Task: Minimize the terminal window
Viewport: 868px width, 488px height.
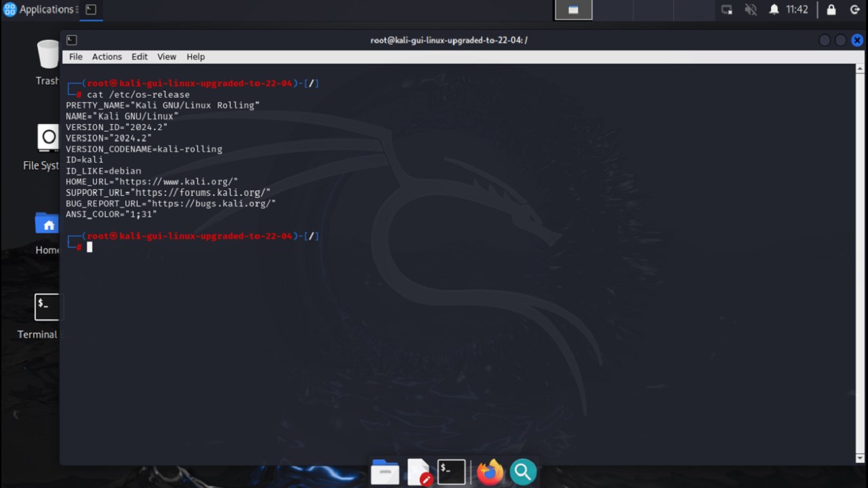Action: [825, 40]
